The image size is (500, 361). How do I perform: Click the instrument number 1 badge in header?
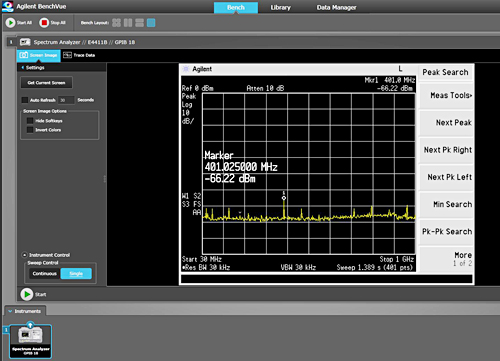pos(11,42)
